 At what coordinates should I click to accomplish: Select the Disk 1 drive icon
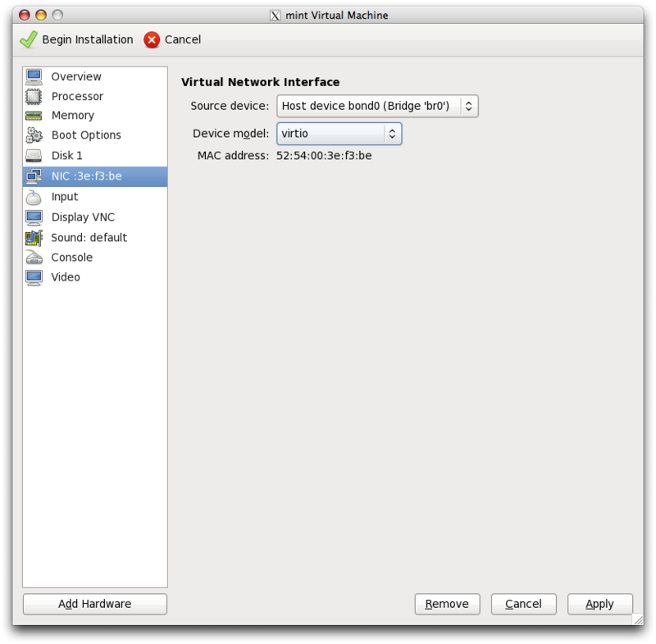tap(34, 156)
